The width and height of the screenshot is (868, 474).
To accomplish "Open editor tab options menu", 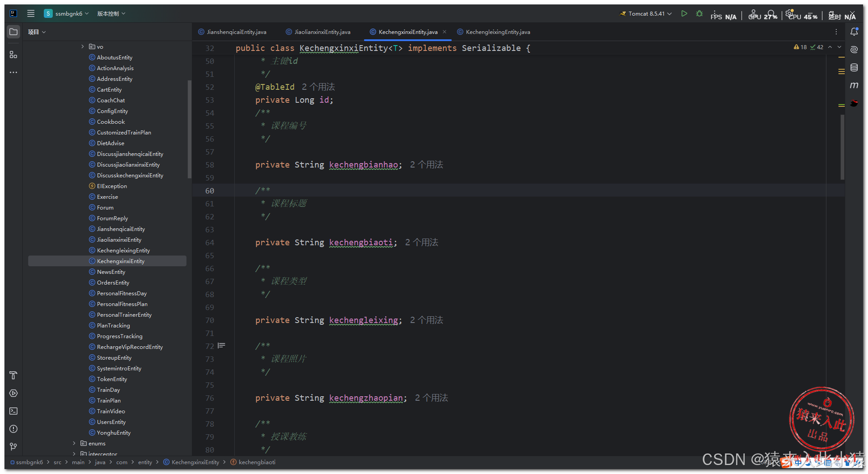I will point(836,32).
